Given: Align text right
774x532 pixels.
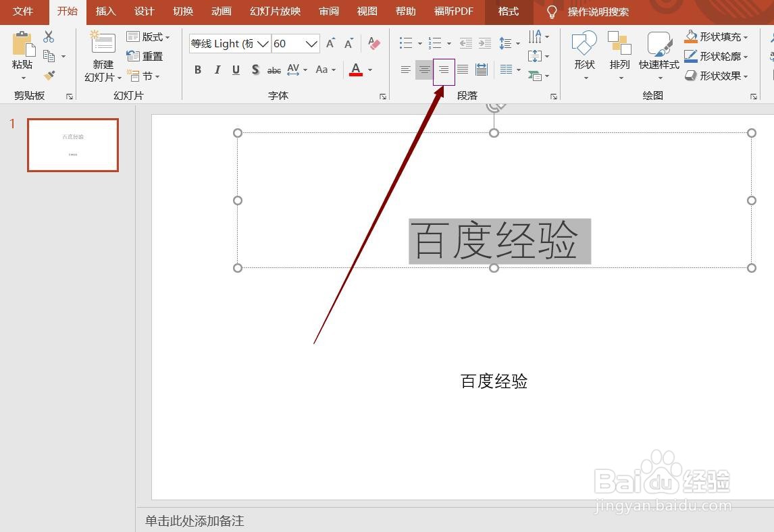Looking at the screenshot, I should coord(444,70).
